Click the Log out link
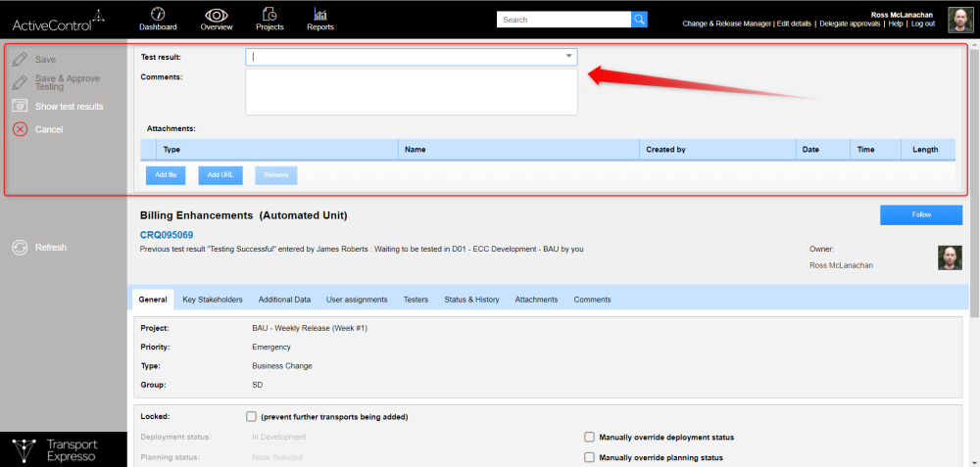 click(923, 23)
